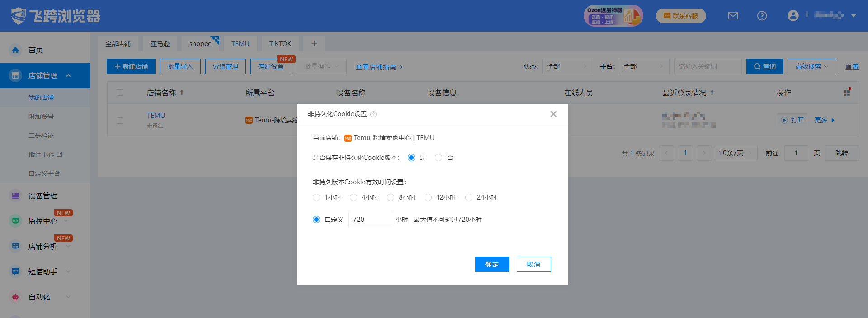Toggle the select-all stores checkbox
868x318 pixels.
pyautogui.click(x=120, y=93)
